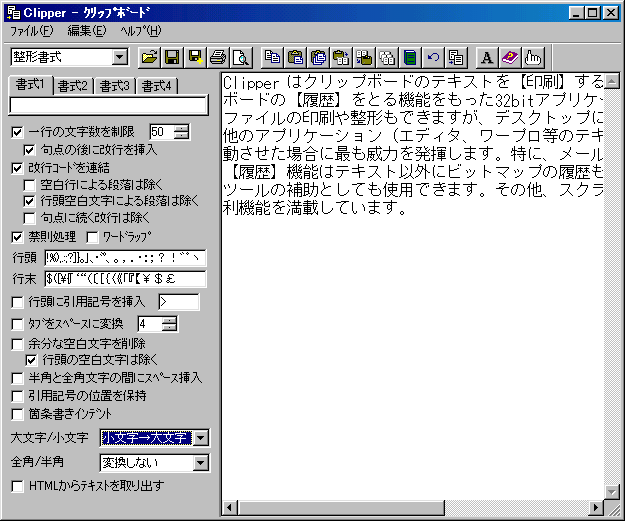Open print preview magnifier icon

tap(241, 58)
